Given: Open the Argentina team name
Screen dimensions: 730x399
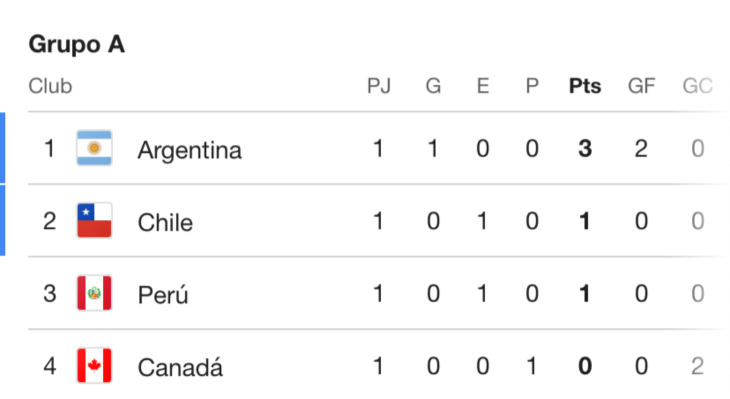Looking at the screenshot, I should tap(189, 150).
